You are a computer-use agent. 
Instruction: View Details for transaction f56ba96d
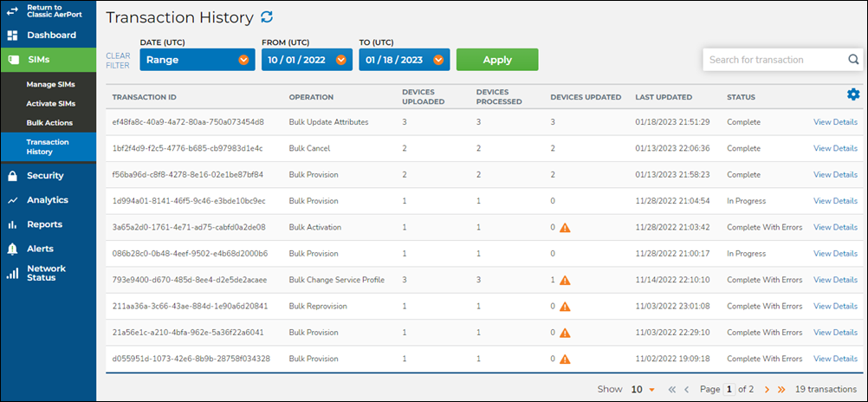(x=835, y=174)
